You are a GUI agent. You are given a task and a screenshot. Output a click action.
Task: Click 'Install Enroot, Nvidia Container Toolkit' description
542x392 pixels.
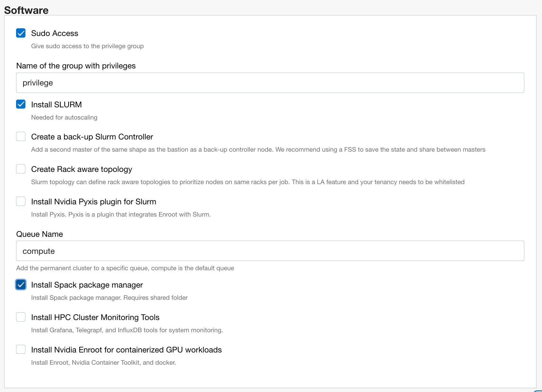pyautogui.click(x=104, y=363)
